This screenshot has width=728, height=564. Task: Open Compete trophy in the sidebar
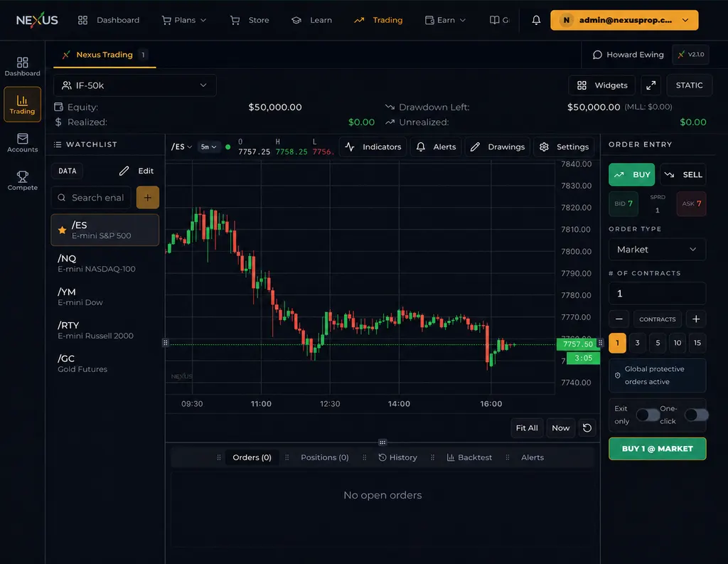22,181
